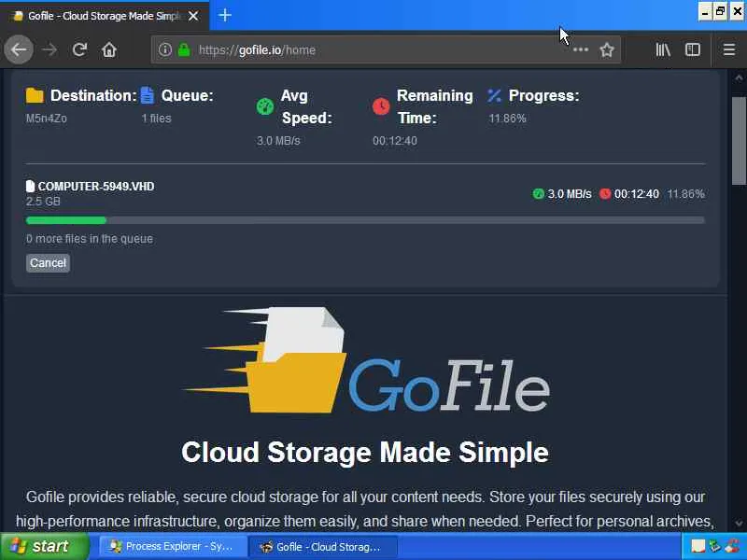Click the green system tray icon

click(x=715, y=546)
